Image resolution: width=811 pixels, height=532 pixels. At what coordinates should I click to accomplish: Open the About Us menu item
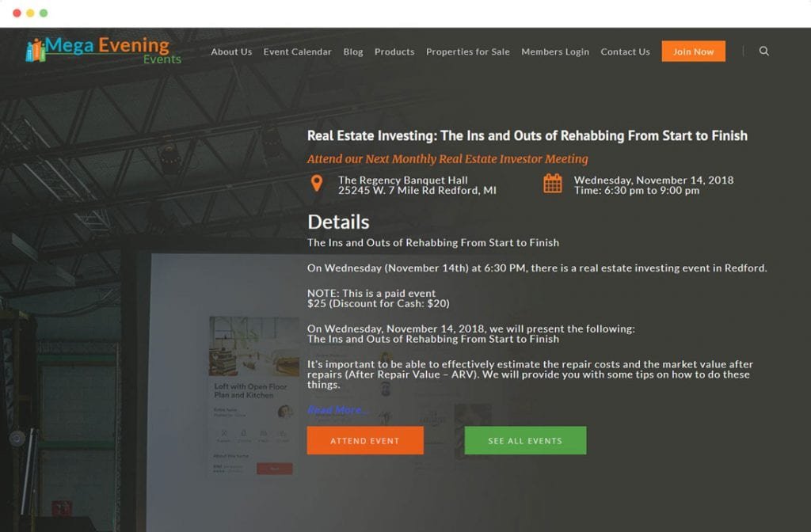point(231,52)
